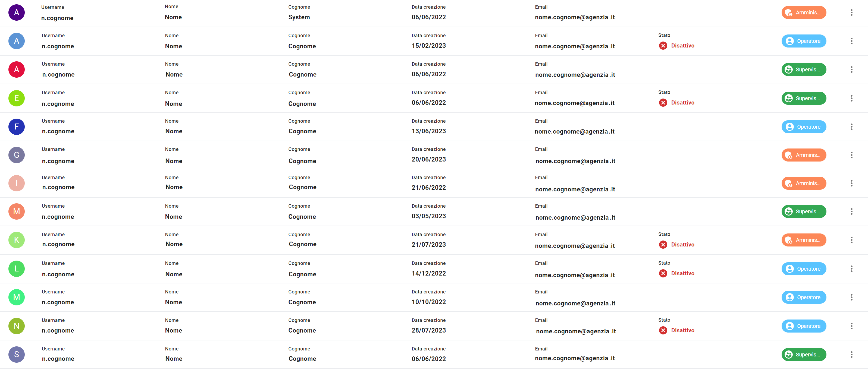Click the email address in the 10/10/2022 row
Image resolution: width=868 pixels, height=370 pixels.
click(575, 303)
